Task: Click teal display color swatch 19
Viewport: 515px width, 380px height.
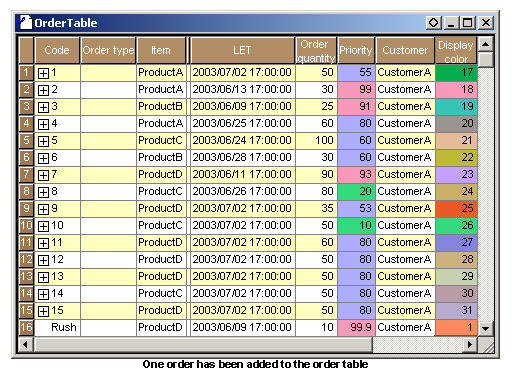Action: pos(456,106)
